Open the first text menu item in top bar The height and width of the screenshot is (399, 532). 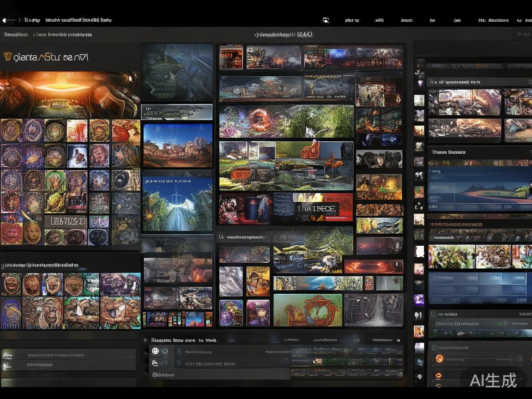[352, 20]
